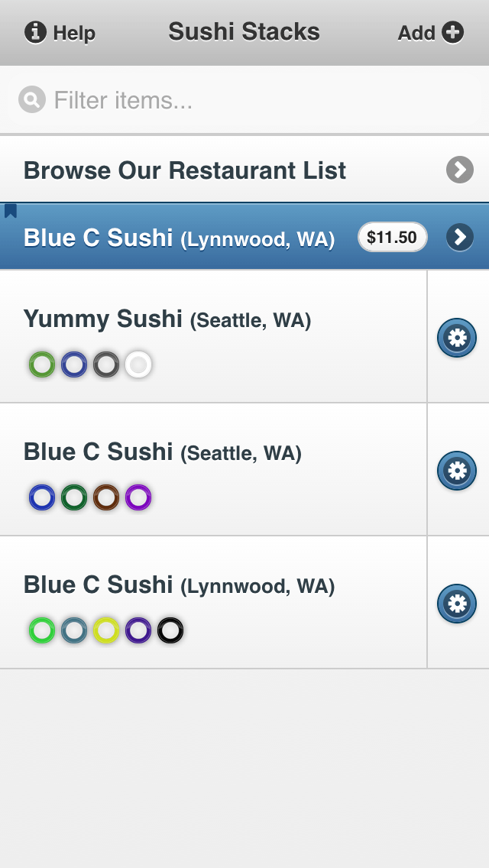Open settings gear for Yummy Sushi
The height and width of the screenshot is (868, 489).
(x=457, y=338)
